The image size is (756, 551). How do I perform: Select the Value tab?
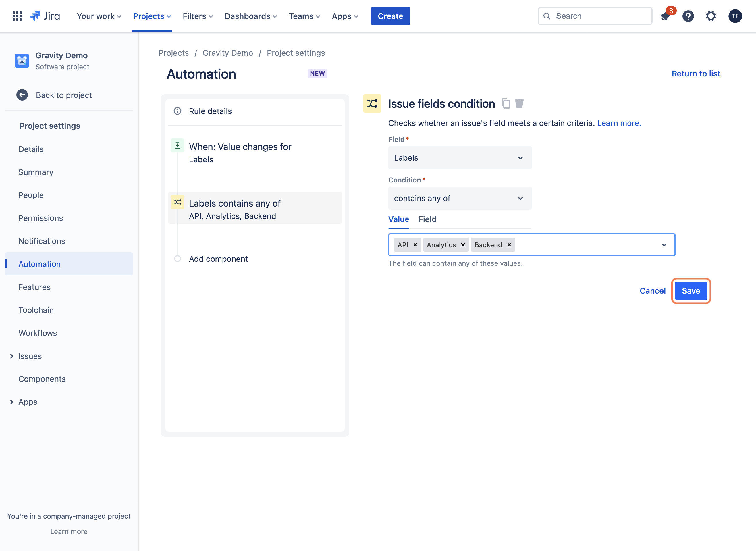pos(398,219)
